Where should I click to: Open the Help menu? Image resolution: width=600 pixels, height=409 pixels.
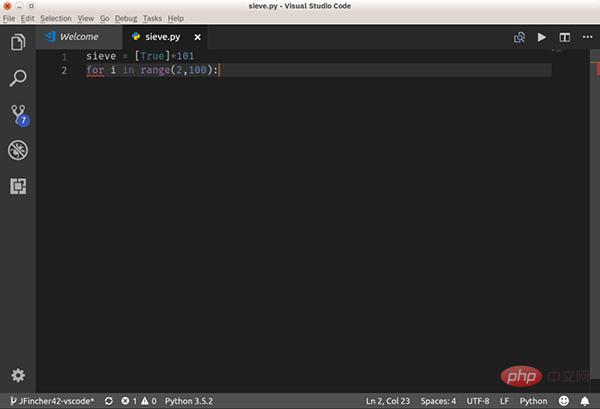coord(176,18)
